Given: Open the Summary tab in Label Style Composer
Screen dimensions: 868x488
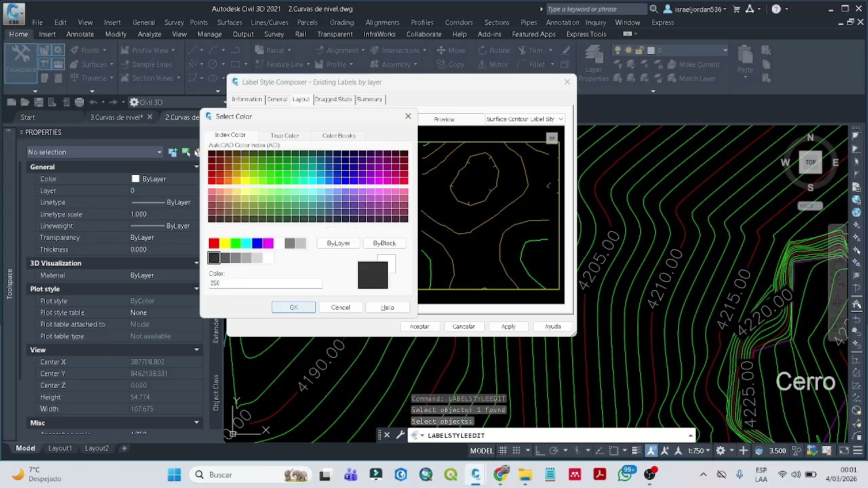Looking at the screenshot, I should (370, 99).
